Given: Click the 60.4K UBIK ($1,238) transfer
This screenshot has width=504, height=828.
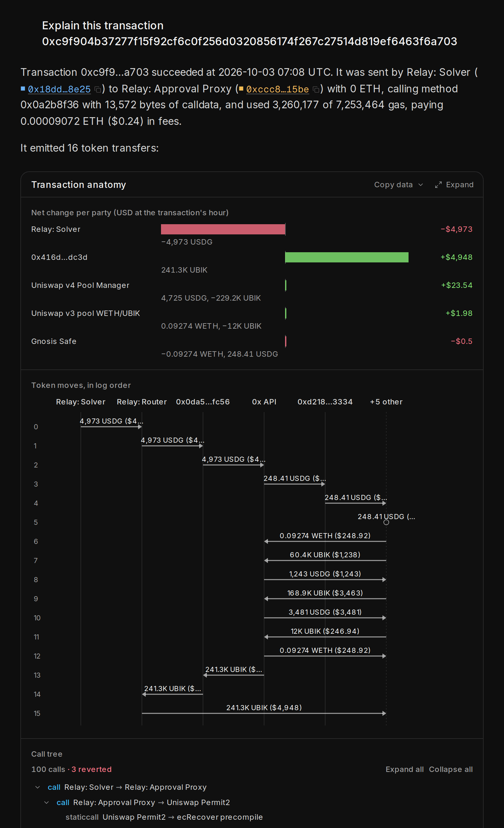Looking at the screenshot, I should [x=325, y=555].
